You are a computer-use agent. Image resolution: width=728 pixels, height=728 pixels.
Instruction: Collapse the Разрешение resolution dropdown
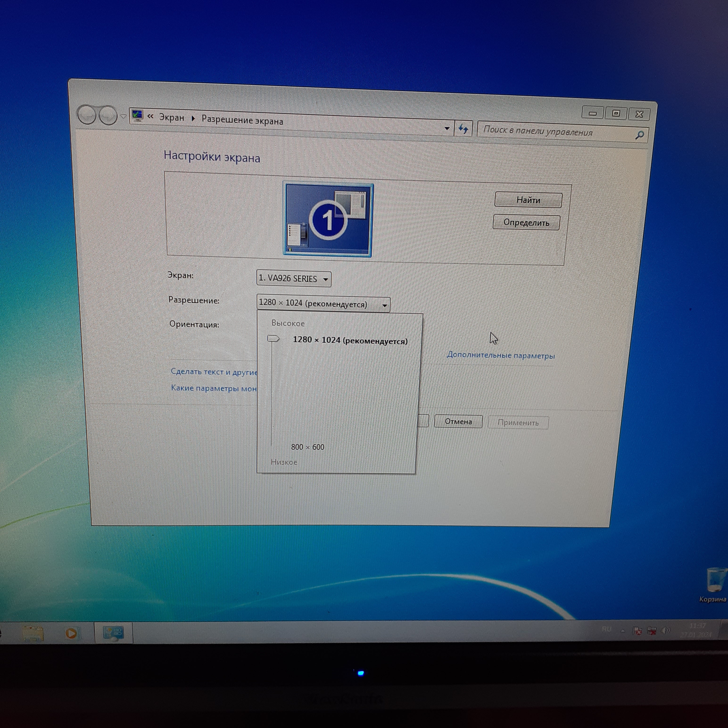click(x=384, y=305)
